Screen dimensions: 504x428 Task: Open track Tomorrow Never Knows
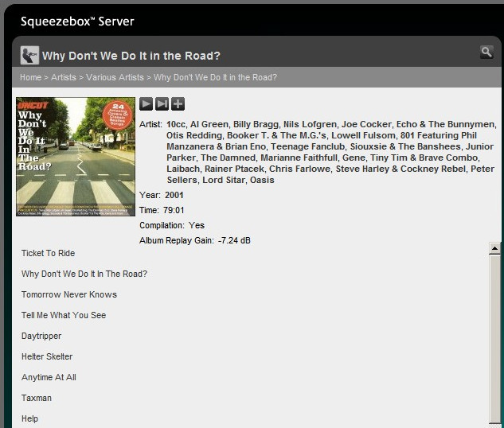(69, 294)
